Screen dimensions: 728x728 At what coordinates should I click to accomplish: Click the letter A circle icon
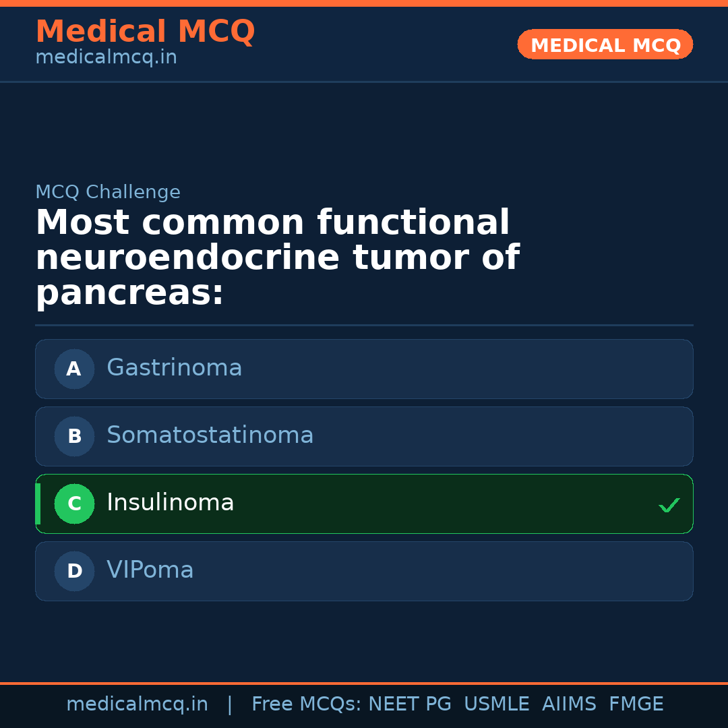74,369
